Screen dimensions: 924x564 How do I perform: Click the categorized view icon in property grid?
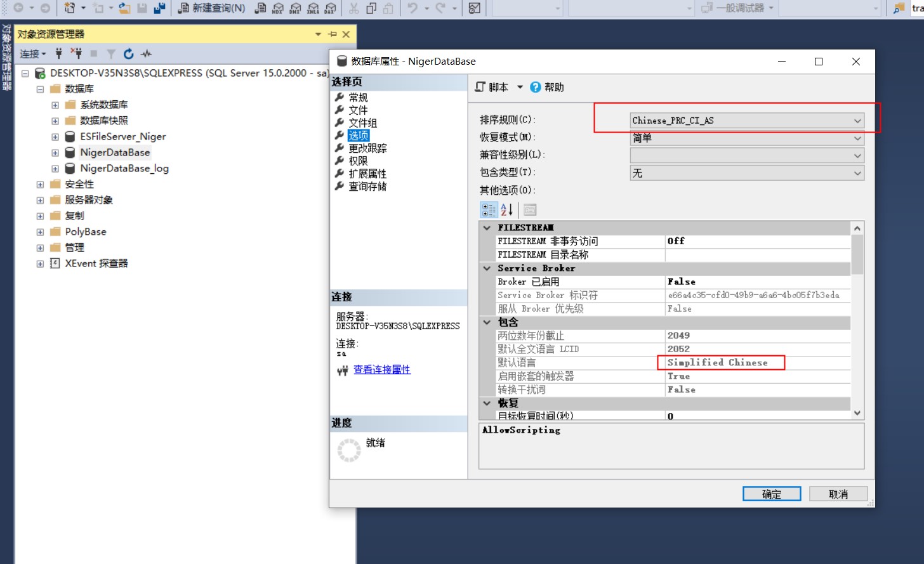(x=489, y=209)
